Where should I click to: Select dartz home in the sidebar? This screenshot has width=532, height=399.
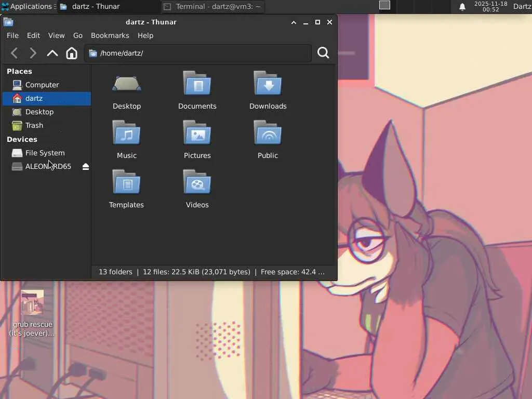click(46, 98)
